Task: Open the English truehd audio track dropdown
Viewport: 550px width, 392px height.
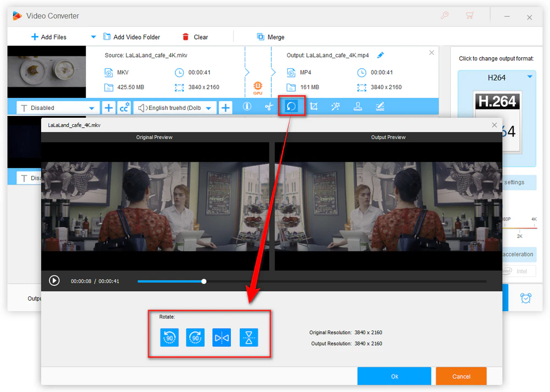Action: click(175, 108)
